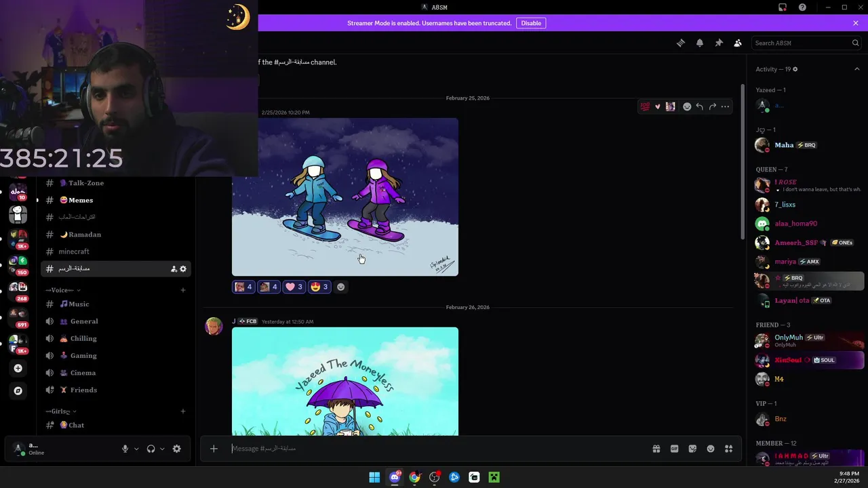Open the Yazeed The Moneyless image
This screenshot has height=488, width=868.
(x=345, y=382)
